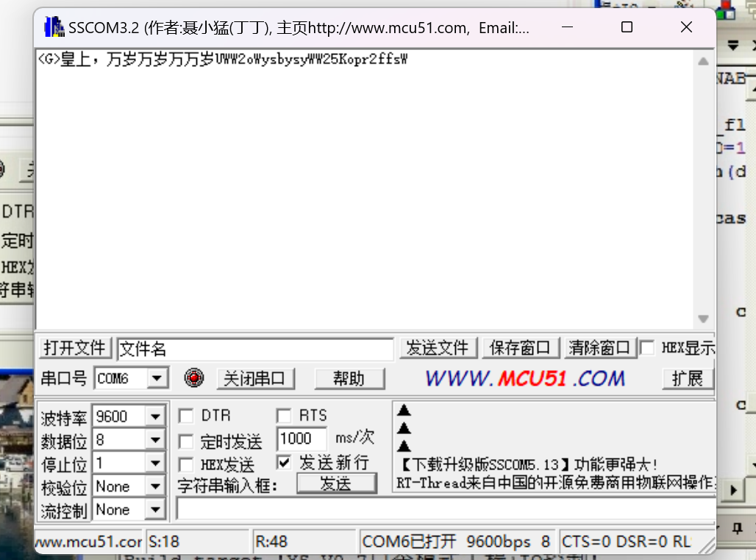Image resolution: width=756 pixels, height=560 pixels.
Task: Click the 关闭串口 button
Action: coord(255,379)
